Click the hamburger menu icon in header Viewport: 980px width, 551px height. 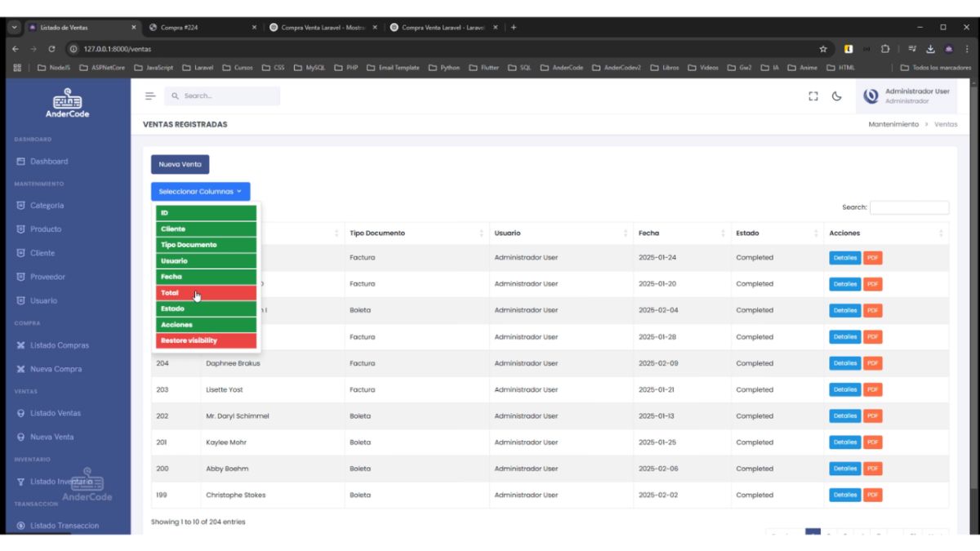pyautogui.click(x=150, y=96)
